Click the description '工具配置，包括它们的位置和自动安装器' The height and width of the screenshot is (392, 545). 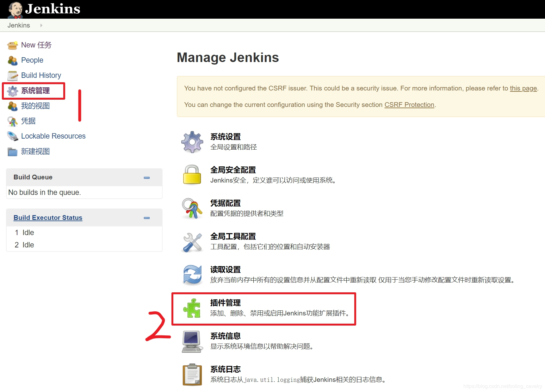[270, 247]
